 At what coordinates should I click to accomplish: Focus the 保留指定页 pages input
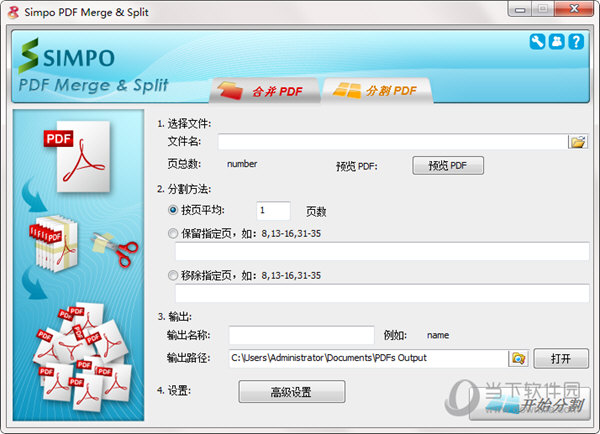click(382, 251)
